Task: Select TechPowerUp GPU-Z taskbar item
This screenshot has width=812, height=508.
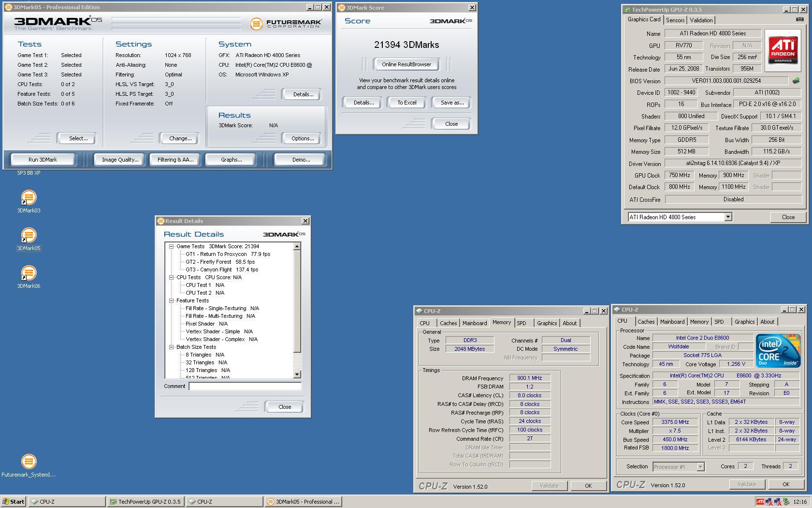Action: [145, 502]
